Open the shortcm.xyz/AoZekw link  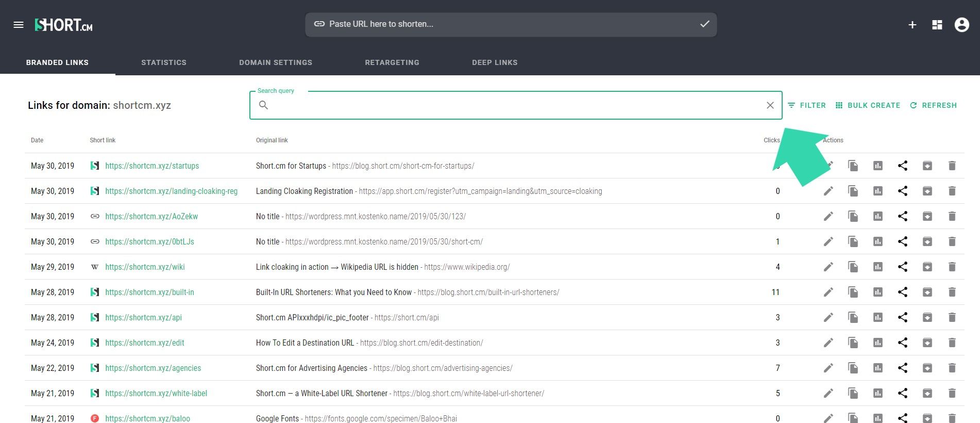[x=151, y=216]
